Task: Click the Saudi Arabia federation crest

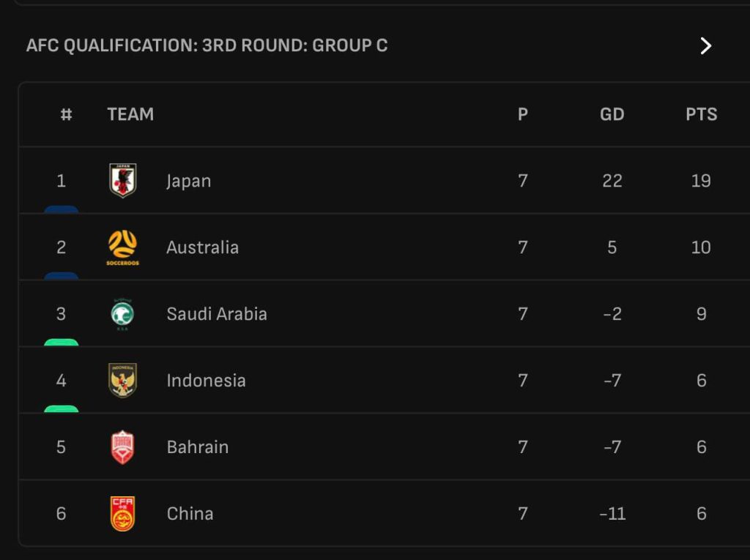Action: [122, 314]
